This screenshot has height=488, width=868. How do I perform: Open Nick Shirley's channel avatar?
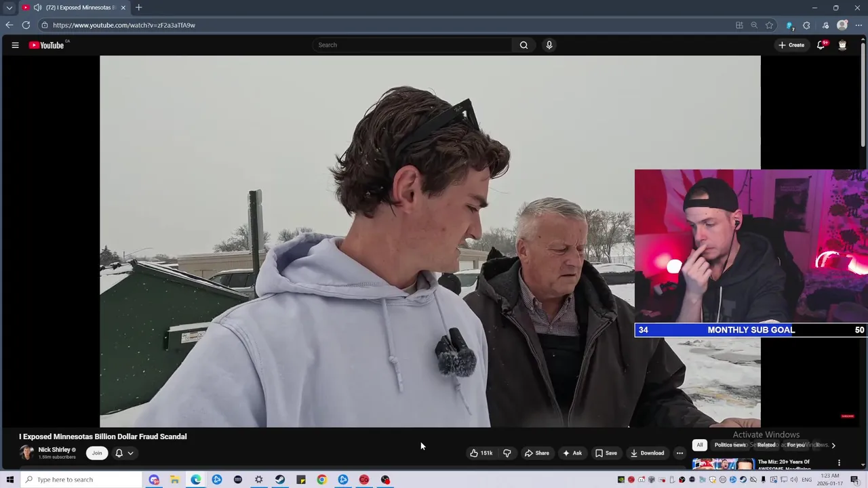coord(26,453)
